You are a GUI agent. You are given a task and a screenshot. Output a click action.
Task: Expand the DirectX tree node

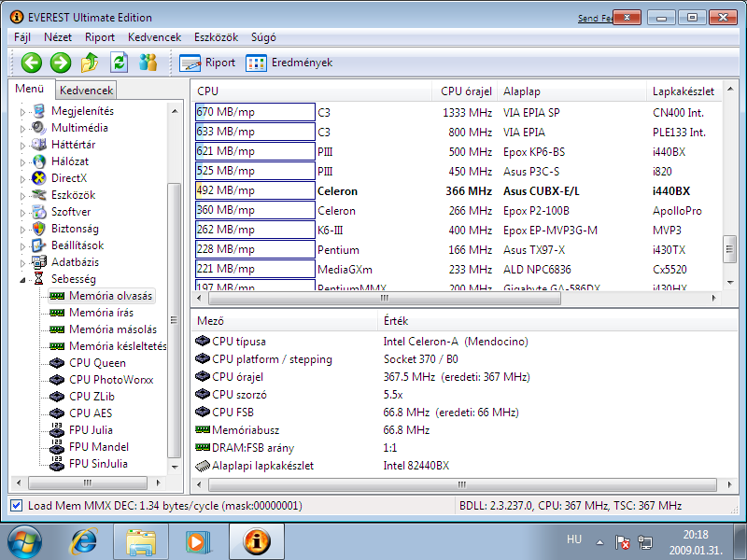click(x=22, y=179)
